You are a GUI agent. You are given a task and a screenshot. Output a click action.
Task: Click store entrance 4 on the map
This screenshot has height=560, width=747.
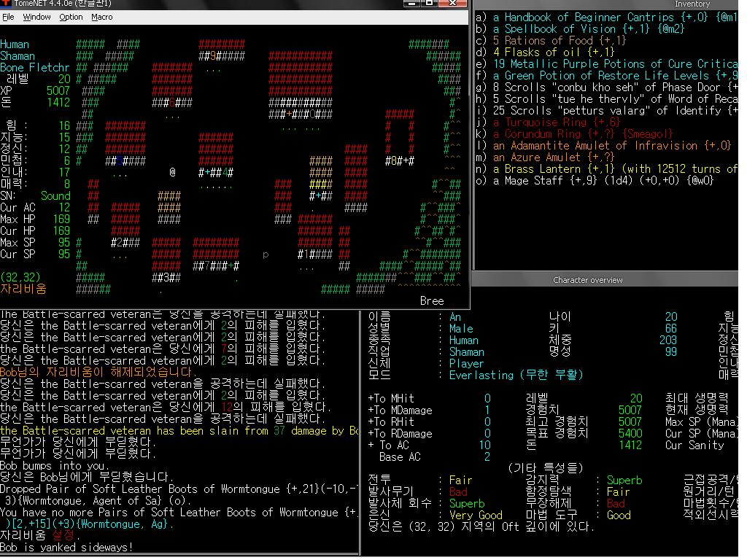pos(225,172)
